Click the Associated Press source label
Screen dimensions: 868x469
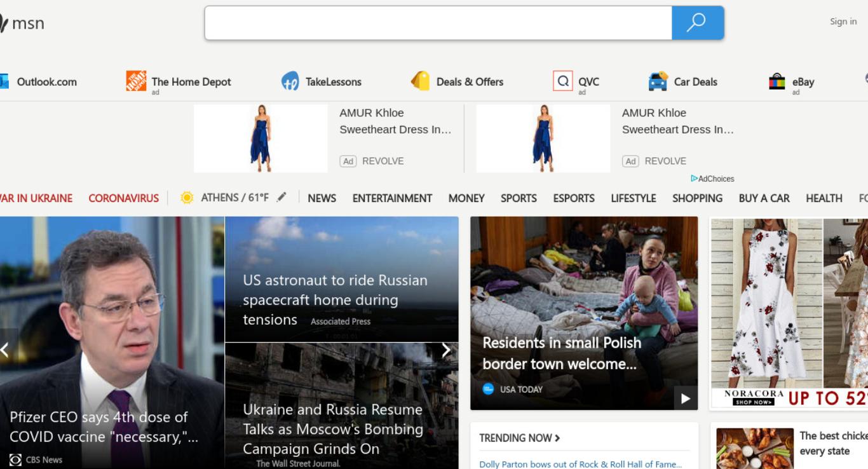(341, 322)
